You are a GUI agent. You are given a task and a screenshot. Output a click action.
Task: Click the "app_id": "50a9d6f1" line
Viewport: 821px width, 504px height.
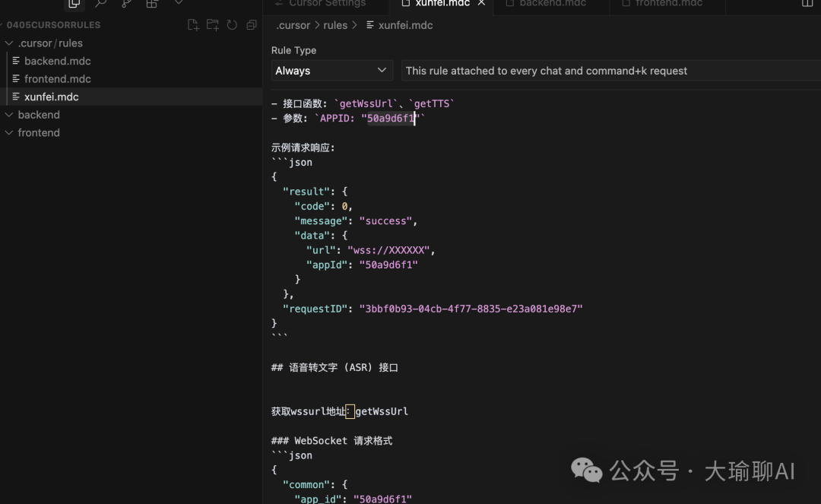click(x=353, y=499)
